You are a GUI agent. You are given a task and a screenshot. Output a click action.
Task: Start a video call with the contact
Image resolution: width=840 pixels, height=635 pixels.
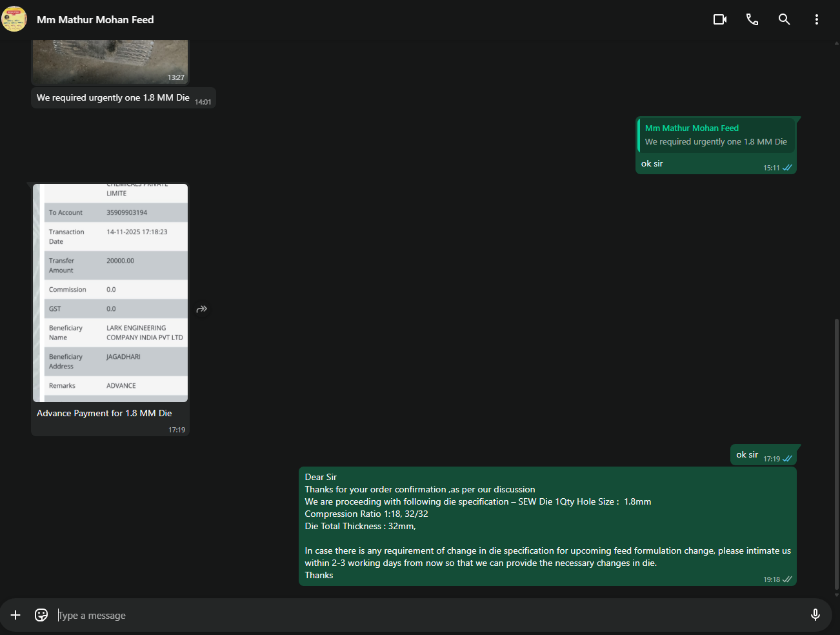point(720,19)
